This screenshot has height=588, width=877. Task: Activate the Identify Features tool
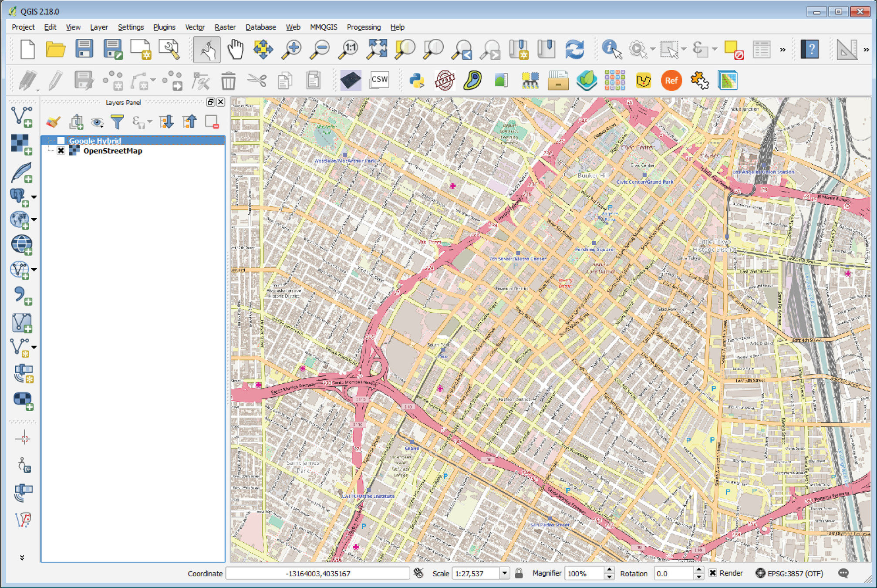[611, 49]
